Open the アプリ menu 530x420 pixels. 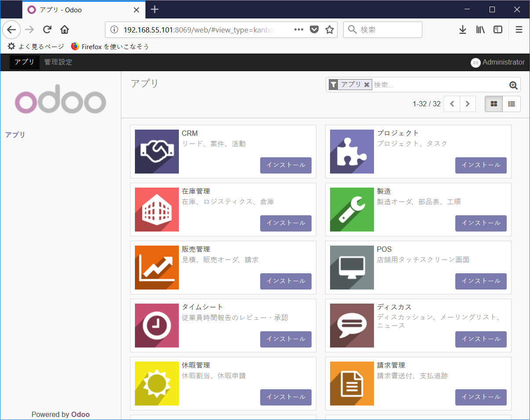[x=24, y=62]
